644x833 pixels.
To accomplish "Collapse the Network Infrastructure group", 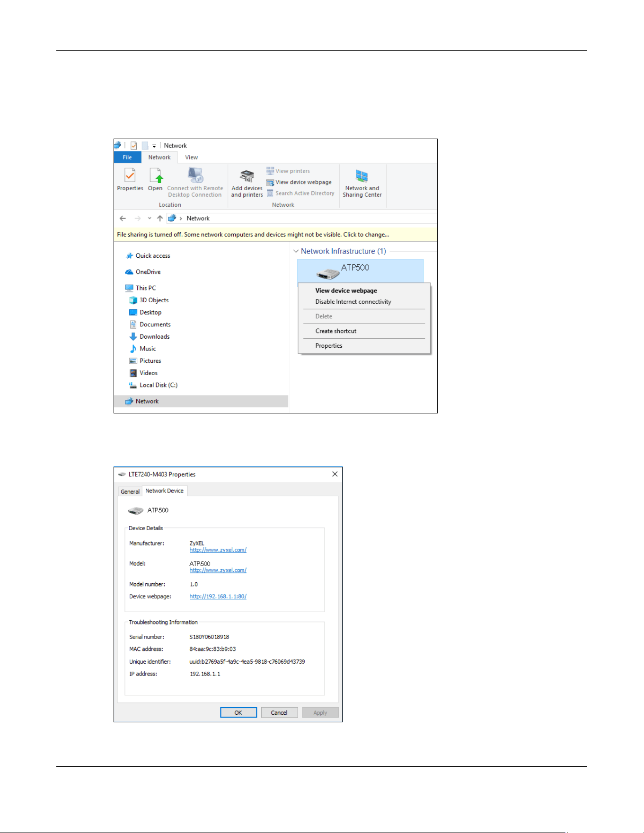I will pos(296,251).
